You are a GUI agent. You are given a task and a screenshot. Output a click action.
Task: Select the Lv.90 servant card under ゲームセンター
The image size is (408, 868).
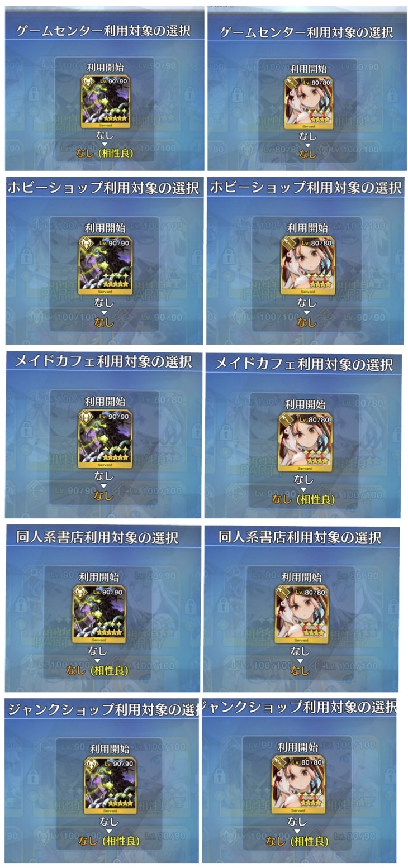pyautogui.click(x=105, y=103)
